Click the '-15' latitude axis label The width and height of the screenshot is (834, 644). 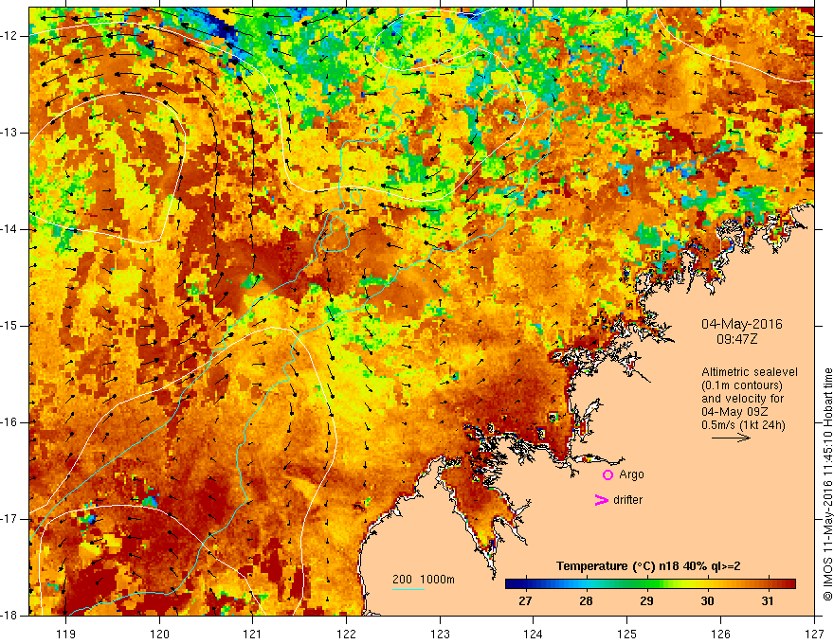[x=9, y=326]
